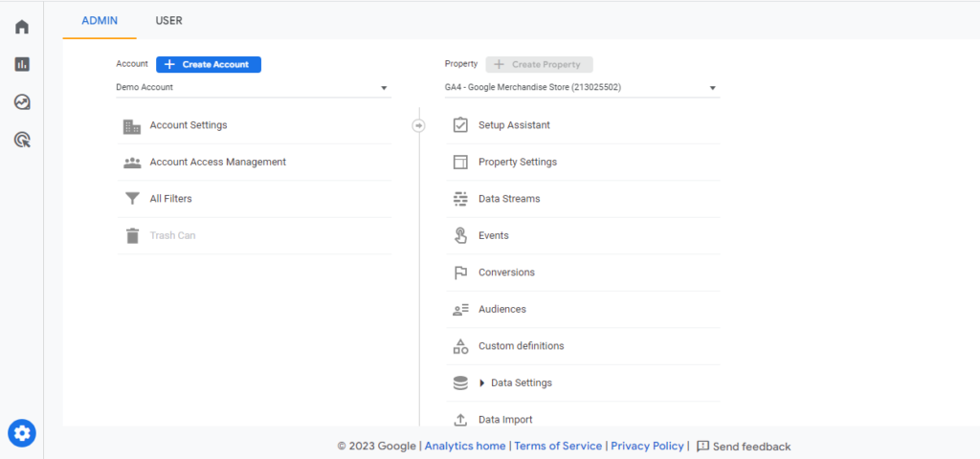Click the Send feedback text
Image resolution: width=980 pixels, height=459 pixels.
[752, 447]
